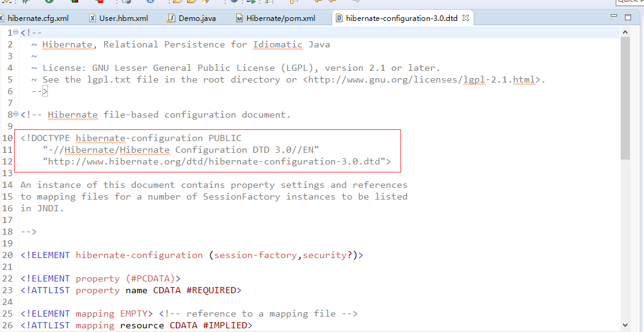Viewport: 644px width, 332px height.
Task: Click "reference to a mapping file" comment
Action: [x=261, y=314]
